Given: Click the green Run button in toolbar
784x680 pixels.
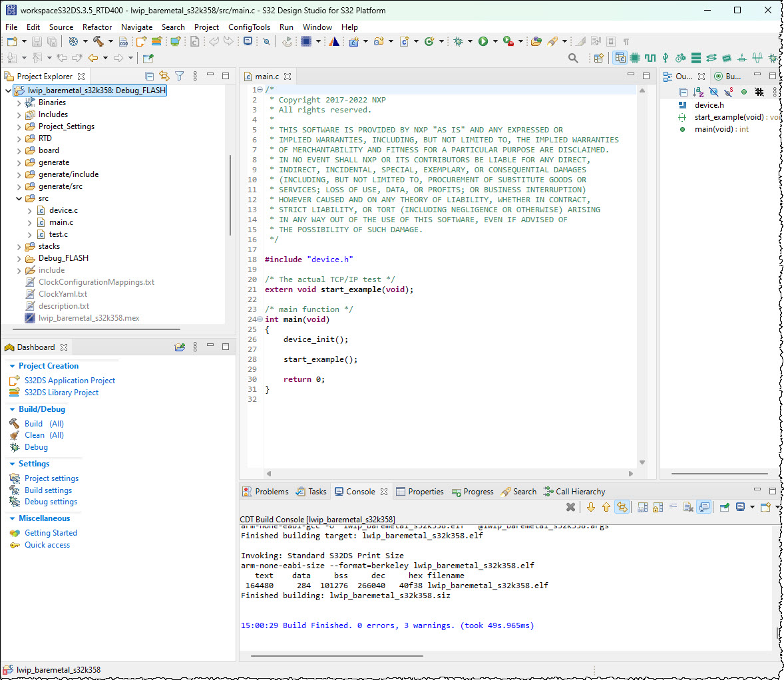Looking at the screenshot, I should [x=483, y=41].
